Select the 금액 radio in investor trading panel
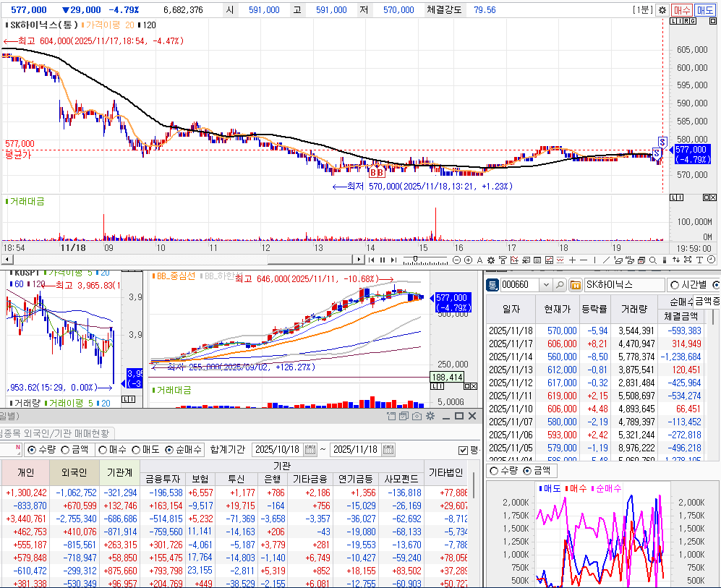Viewport: 721px width, 588px height. pos(65,450)
